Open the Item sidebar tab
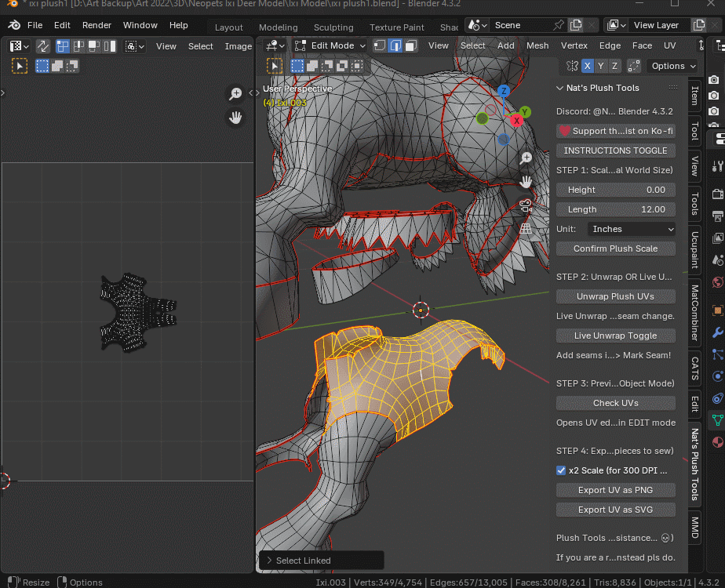This screenshot has height=588, width=725. coord(694,95)
